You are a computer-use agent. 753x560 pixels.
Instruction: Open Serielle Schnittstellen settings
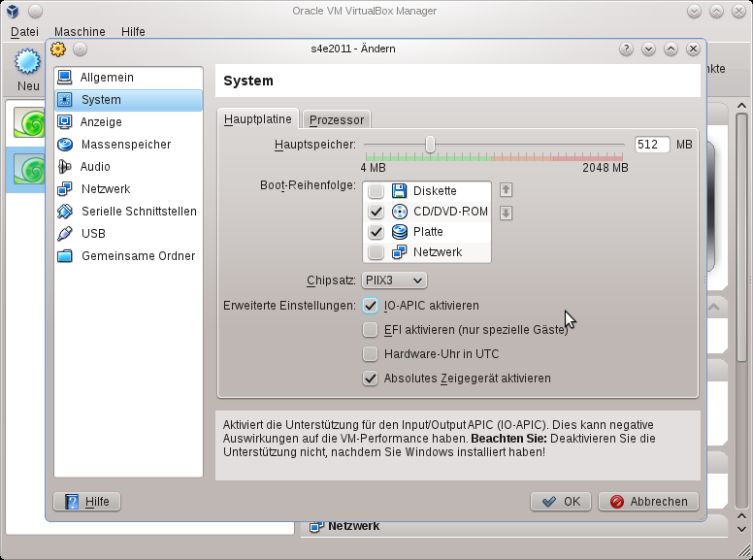[128, 212]
